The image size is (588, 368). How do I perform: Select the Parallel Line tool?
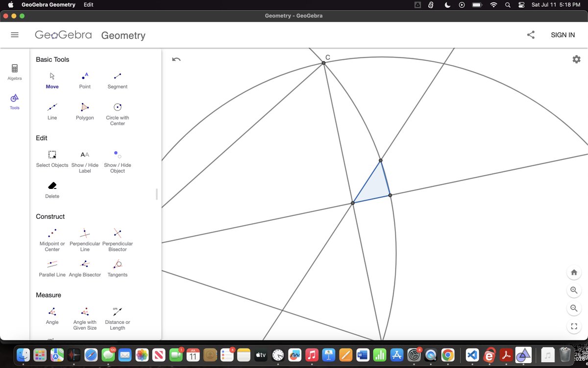point(52,268)
